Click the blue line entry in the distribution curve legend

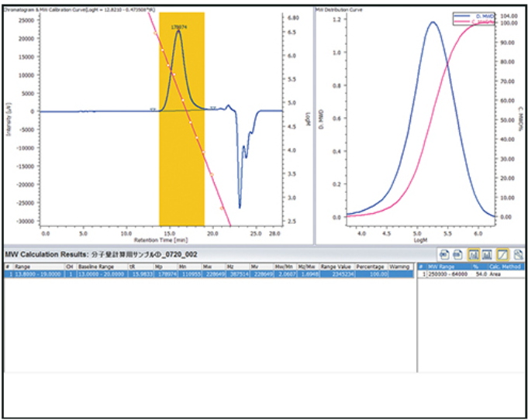point(471,15)
